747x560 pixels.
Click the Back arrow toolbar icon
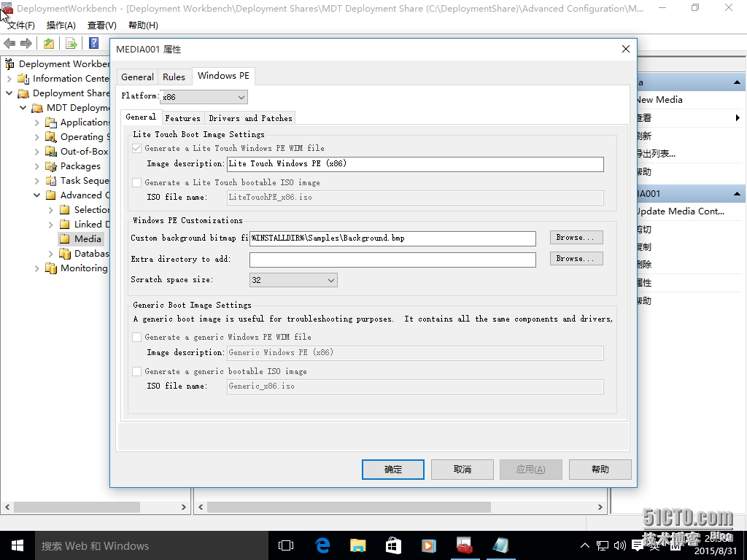[9, 43]
